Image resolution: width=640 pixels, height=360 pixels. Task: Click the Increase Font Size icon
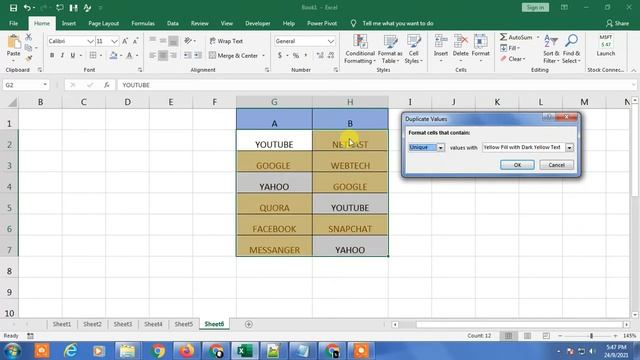click(125, 41)
